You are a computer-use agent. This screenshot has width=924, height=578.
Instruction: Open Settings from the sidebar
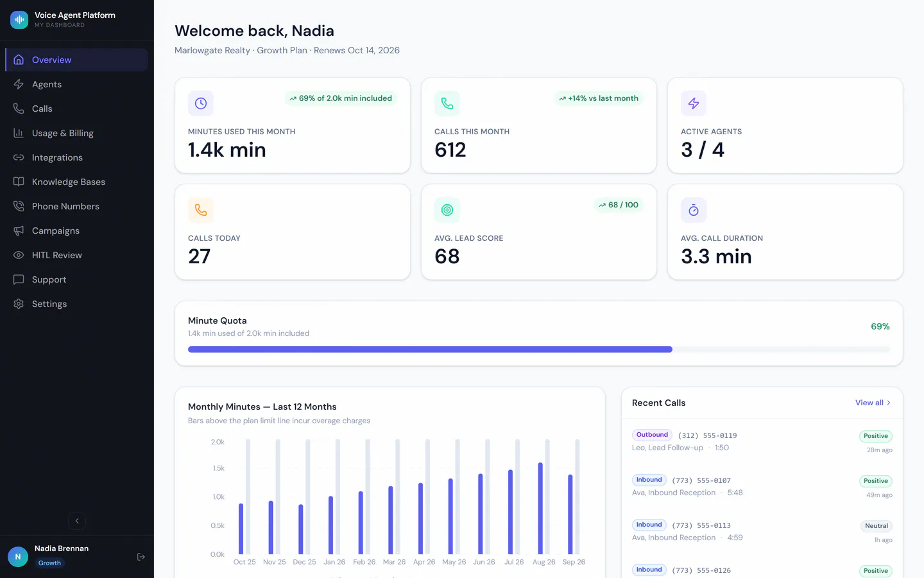click(77, 304)
